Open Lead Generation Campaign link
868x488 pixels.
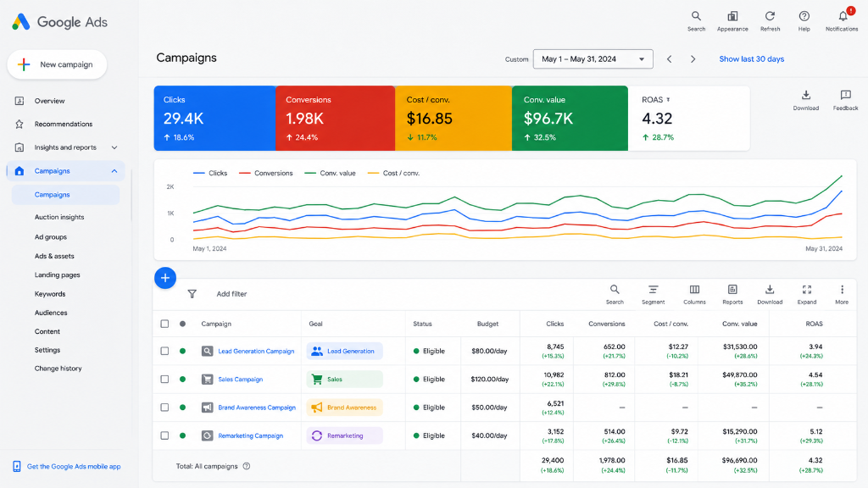tap(256, 352)
